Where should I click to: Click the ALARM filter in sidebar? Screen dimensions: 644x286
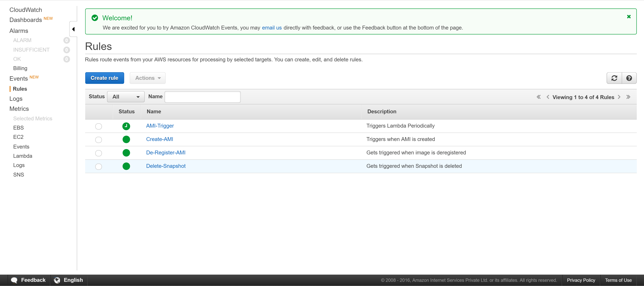22,40
